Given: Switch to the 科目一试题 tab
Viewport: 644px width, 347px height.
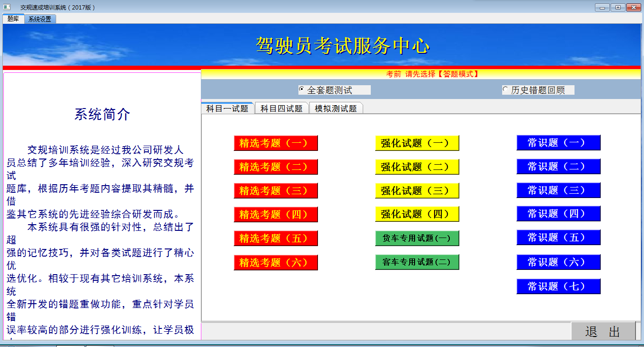Looking at the screenshot, I should coord(228,108).
